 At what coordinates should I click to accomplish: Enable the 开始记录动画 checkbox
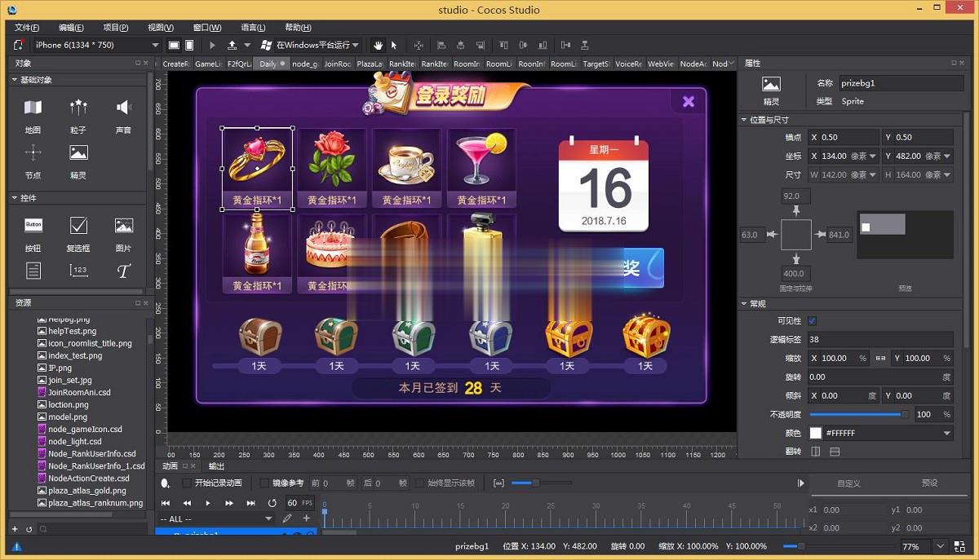(x=187, y=483)
